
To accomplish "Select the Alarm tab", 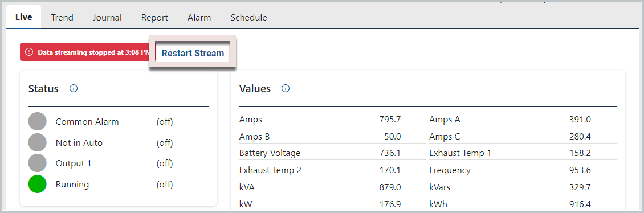I will coord(199,17).
